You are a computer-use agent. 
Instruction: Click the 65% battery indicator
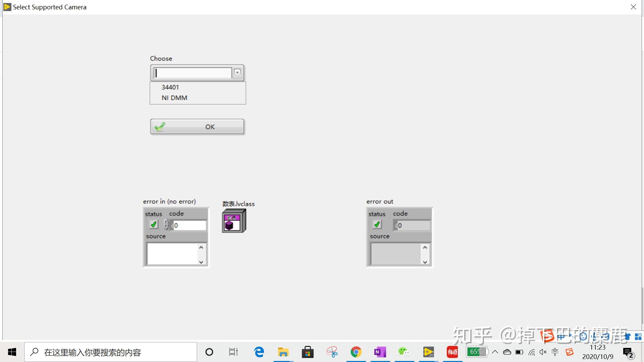click(x=476, y=352)
